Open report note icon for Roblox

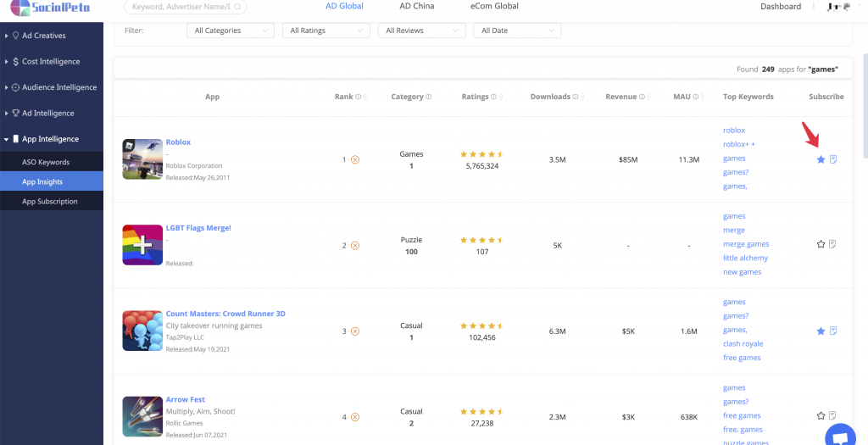pyautogui.click(x=833, y=159)
